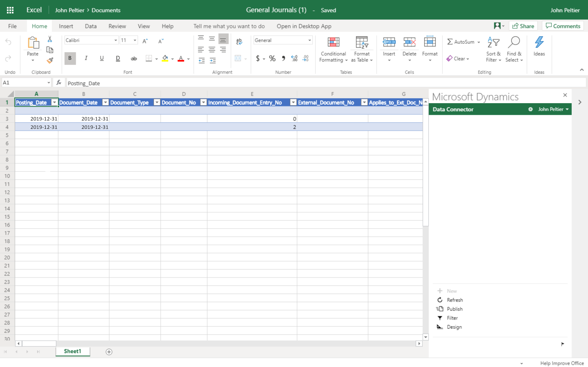
Task: Apply italic formatting to selection
Action: [86, 58]
